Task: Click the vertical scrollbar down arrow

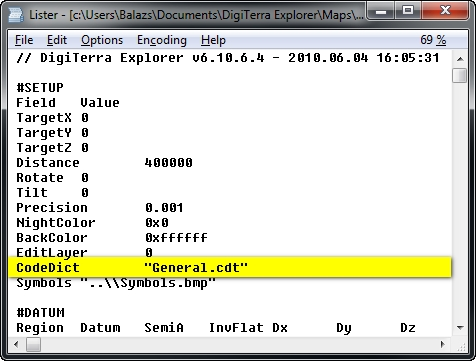Action: click(460, 328)
